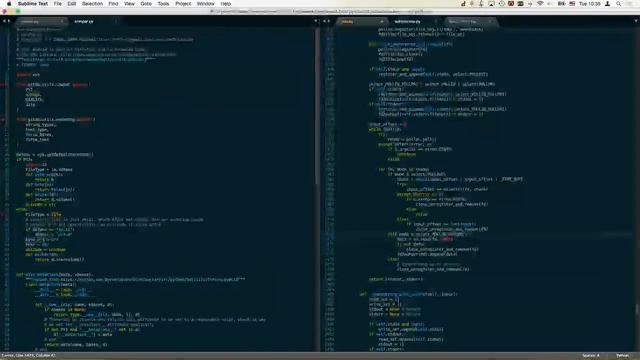
Task: Open the Wi-Fi status menu
Action: click(x=540, y=4)
